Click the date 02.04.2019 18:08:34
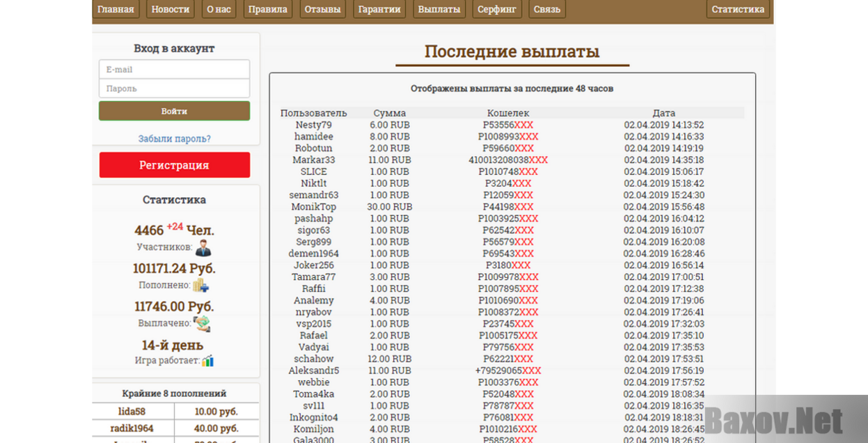 [664, 394]
